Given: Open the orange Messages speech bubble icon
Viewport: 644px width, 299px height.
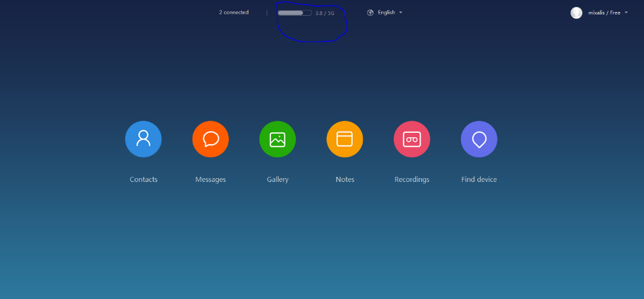Looking at the screenshot, I should coord(211,139).
